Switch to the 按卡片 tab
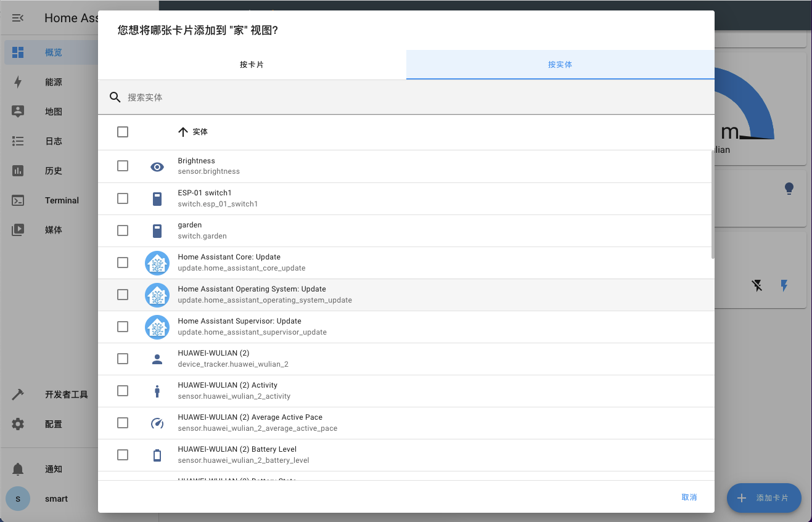 252,65
